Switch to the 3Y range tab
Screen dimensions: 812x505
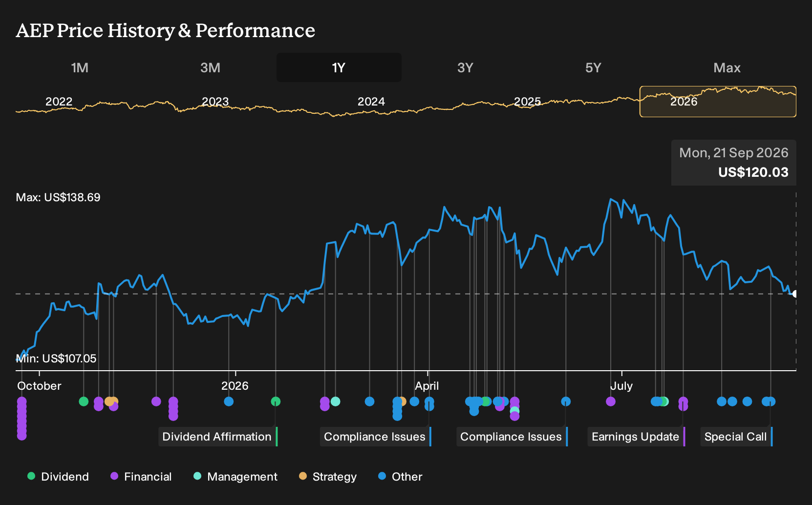pyautogui.click(x=465, y=67)
